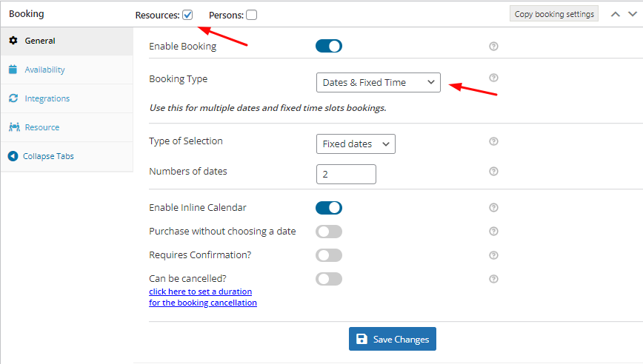The height and width of the screenshot is (364, 643).
Task: Click the Numbers of dates input field
Action: point(346,174)
